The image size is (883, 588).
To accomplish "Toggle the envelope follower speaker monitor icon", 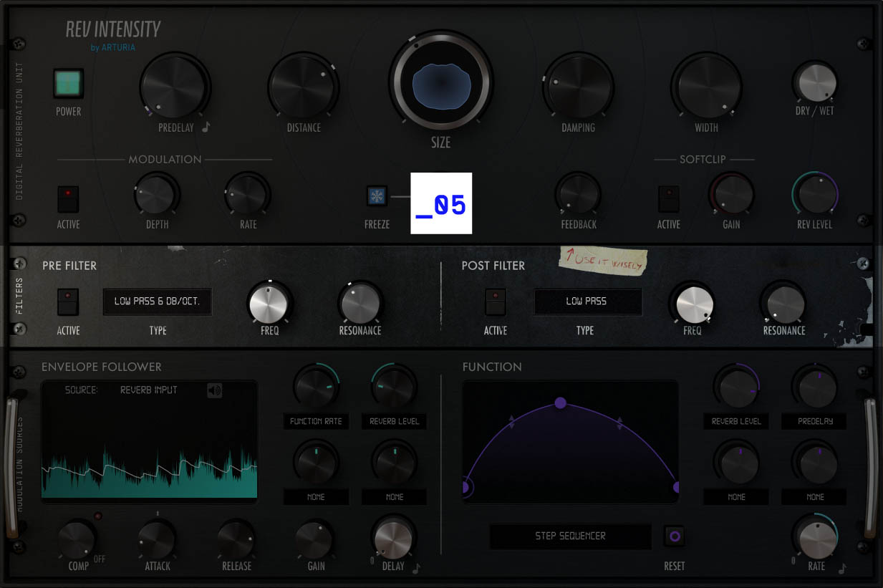I will coord(215,390).
